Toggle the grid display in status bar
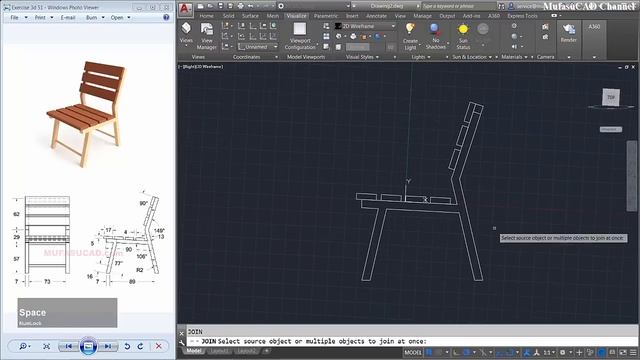The height and width of the screenshot is (360, 640). pos(429,352)
